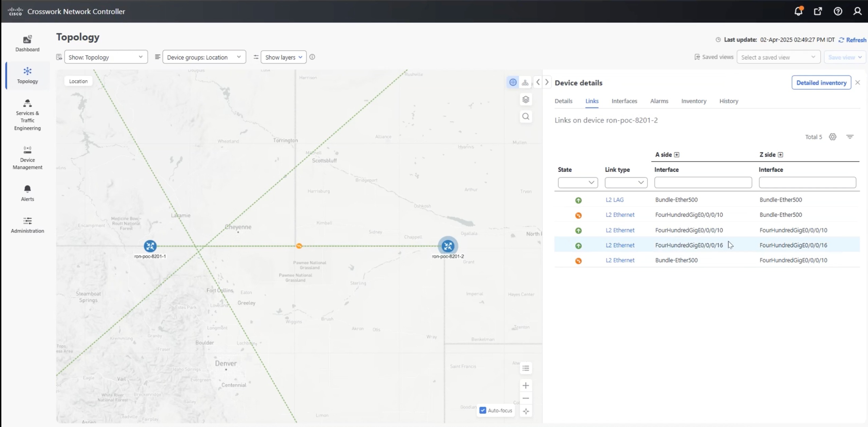Open the help question mark icon

pos(838,11)
